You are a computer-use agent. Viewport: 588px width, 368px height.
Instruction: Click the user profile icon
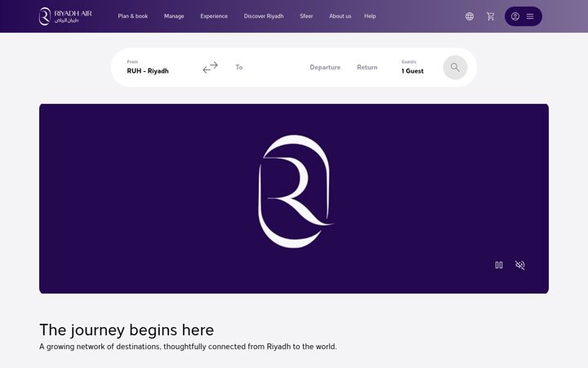(515, 16)
